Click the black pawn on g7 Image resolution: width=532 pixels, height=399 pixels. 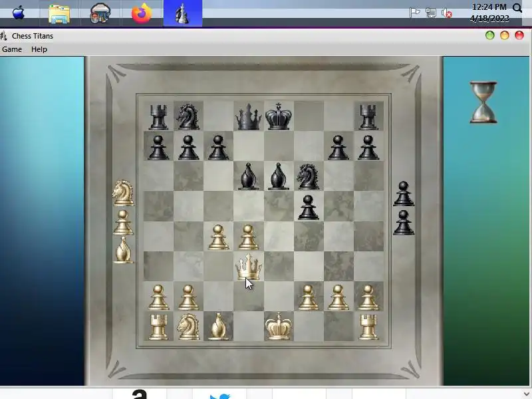coord(338,147)
